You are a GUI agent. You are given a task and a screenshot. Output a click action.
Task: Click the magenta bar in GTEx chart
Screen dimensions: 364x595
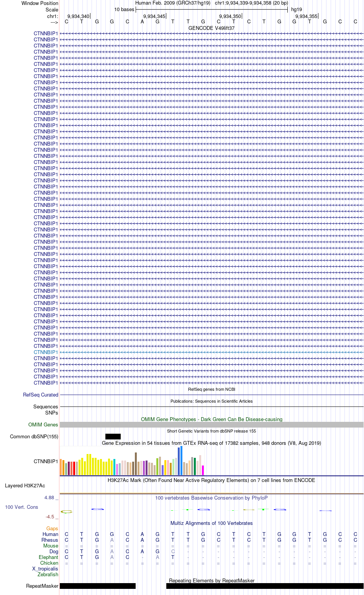(x=203, y=470)
